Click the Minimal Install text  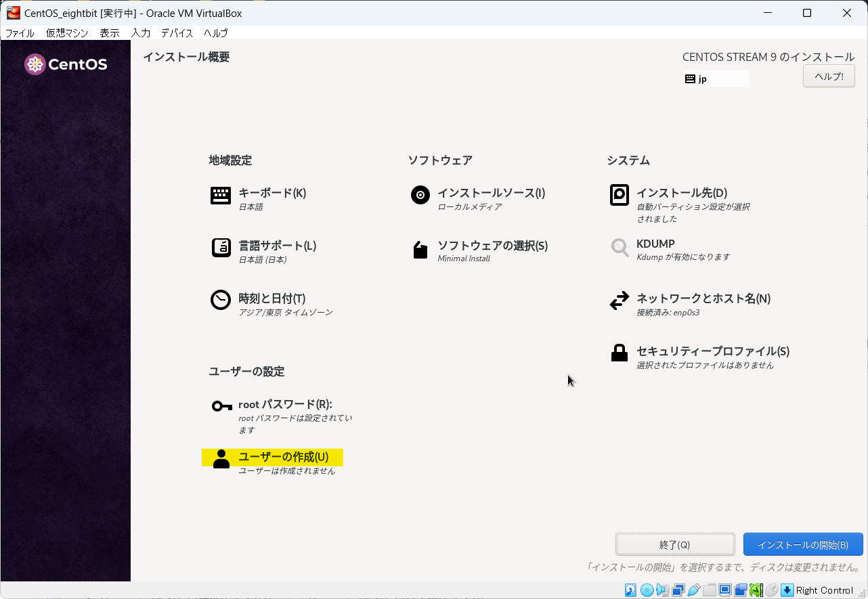(464, 259)
